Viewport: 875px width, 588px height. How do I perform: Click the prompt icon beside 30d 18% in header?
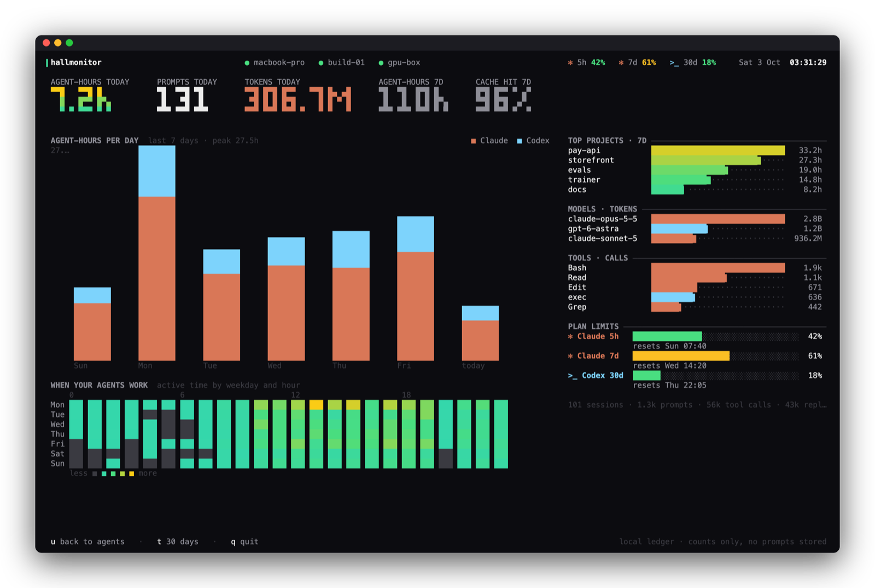pyautogui.click(x=674, y=63)
